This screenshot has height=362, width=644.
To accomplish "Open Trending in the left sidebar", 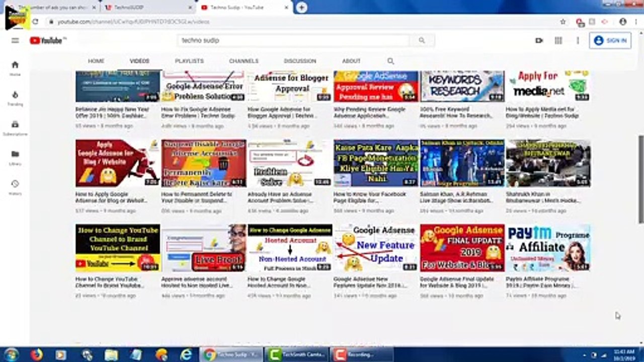I will 15,98.
